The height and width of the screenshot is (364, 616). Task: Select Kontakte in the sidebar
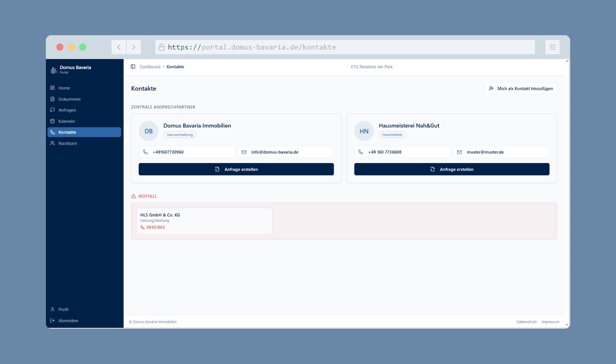(x=84, y=132)
